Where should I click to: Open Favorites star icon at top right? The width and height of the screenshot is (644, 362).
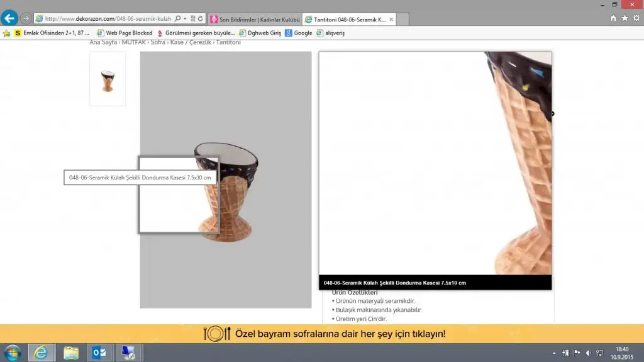coord(625,18)
